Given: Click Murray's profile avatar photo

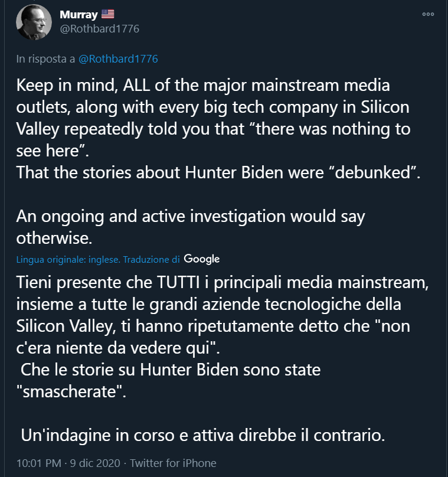Looking at the screenshot, I should (34, 22).
